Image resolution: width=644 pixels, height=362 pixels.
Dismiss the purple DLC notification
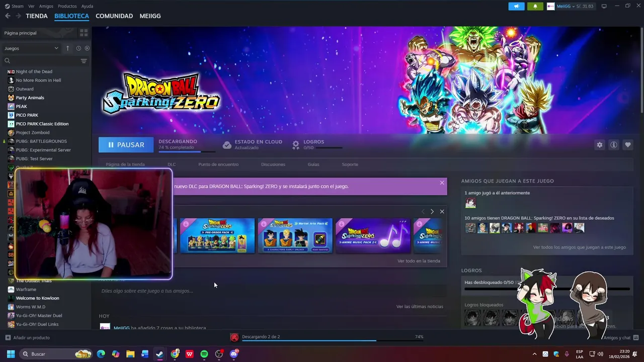coord(442,183)
